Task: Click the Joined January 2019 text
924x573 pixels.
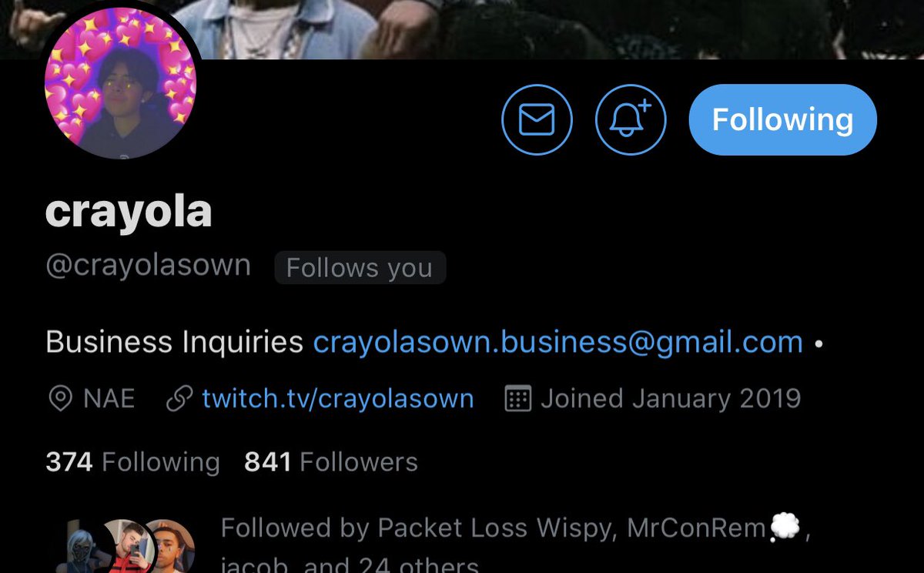Action: point(671,399)
